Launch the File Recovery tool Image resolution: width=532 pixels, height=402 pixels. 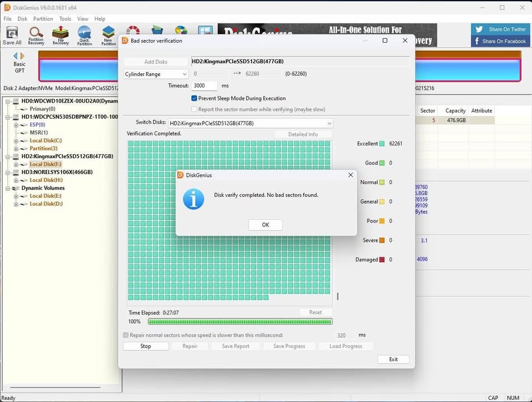60,35
